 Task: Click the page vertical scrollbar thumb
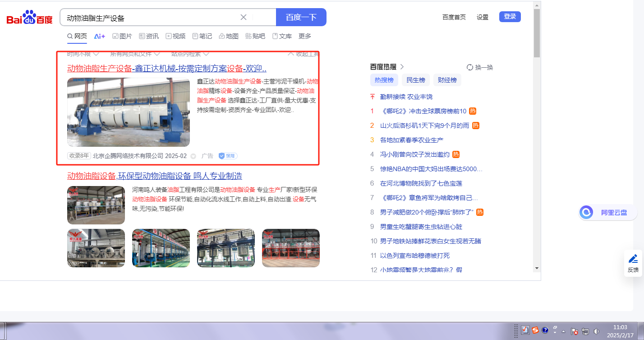click(537, 33)
